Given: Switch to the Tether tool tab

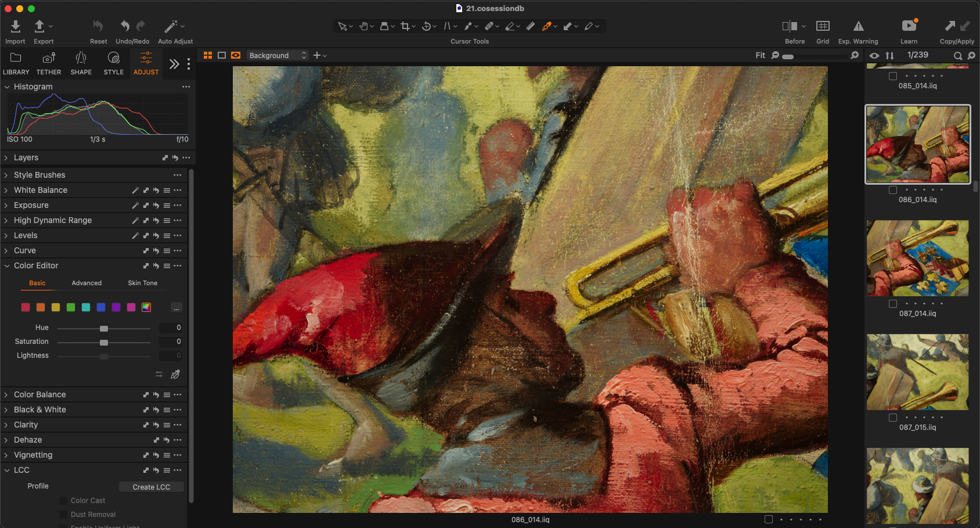Looking at the screenshot, I should tap(49, 63).
